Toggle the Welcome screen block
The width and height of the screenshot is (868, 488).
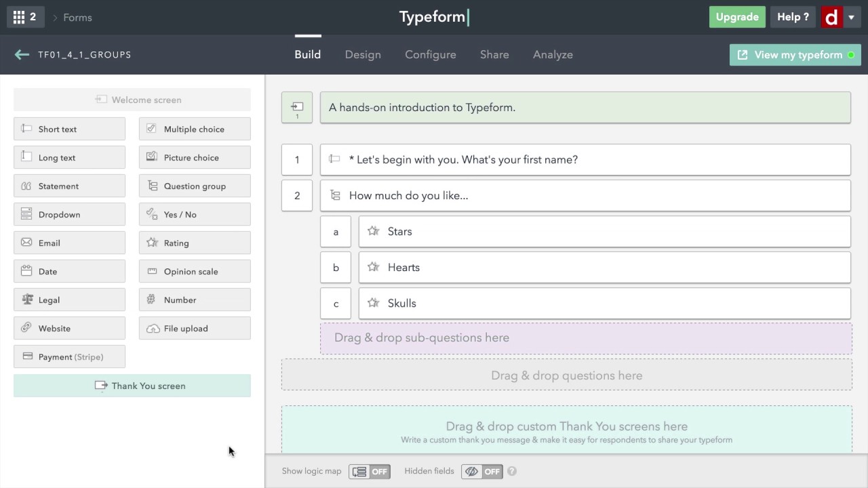point(132,100)
